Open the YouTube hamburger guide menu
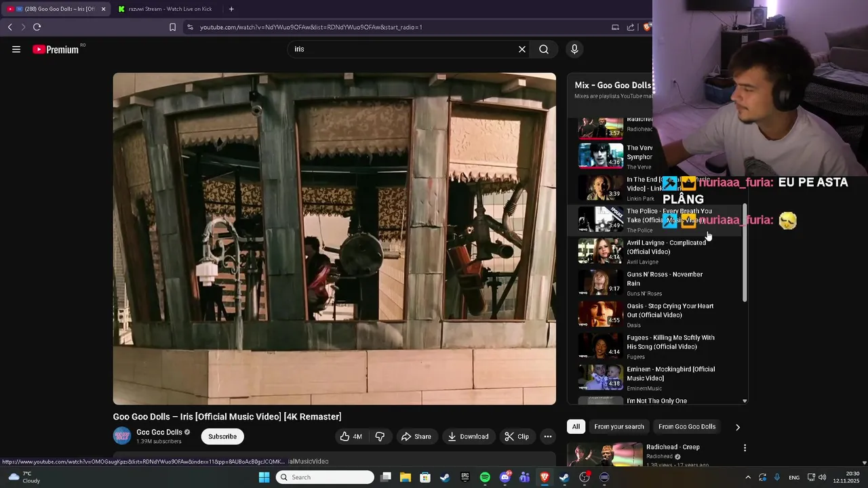Screen dimensions: 868x488 tap(16, 49)
